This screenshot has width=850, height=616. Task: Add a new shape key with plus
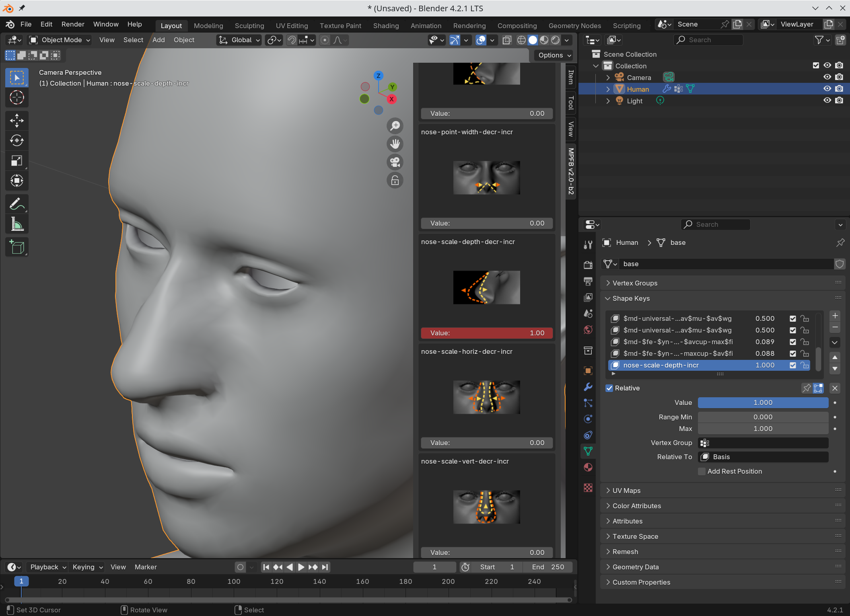pos(835,316)
